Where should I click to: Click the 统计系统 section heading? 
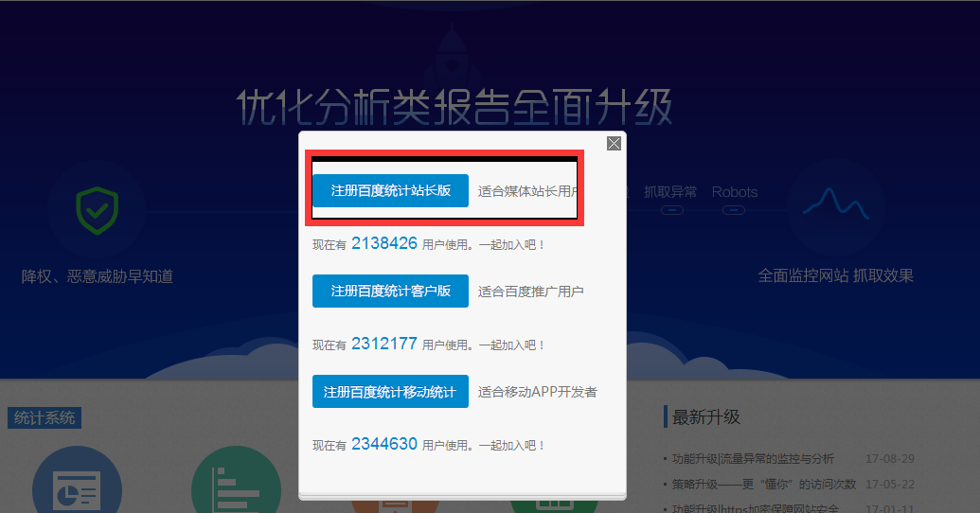[45, 417]
